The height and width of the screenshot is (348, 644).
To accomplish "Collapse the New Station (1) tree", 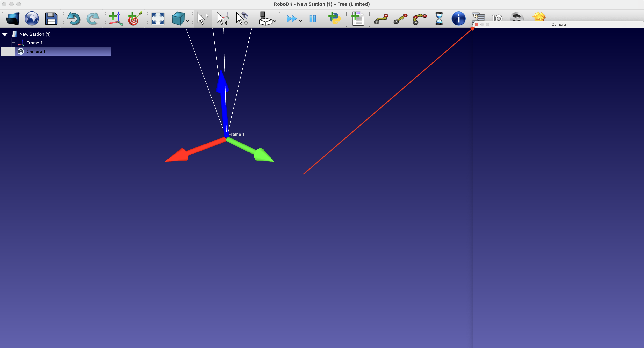I will pyautogui.click(x=5, y=34).
